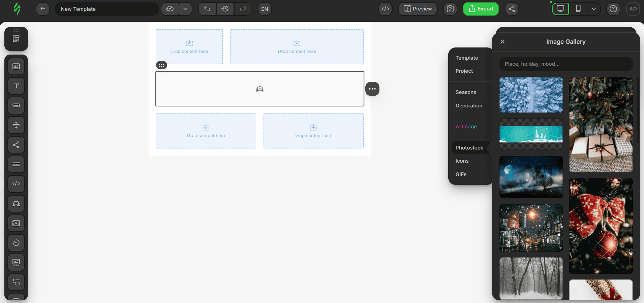The image size is (644, 303).
Task: Click the version history icon
Action: click(225, 9)
